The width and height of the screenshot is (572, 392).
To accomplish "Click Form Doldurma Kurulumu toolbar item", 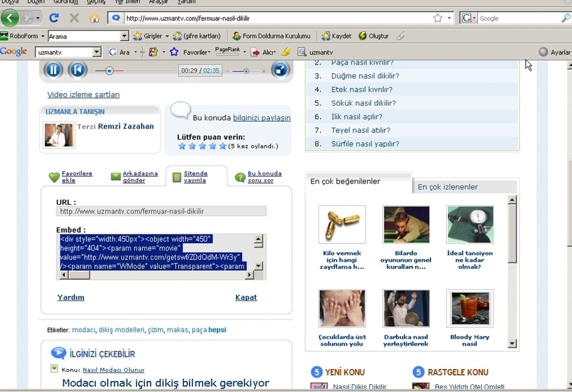I will coord(272,36).
